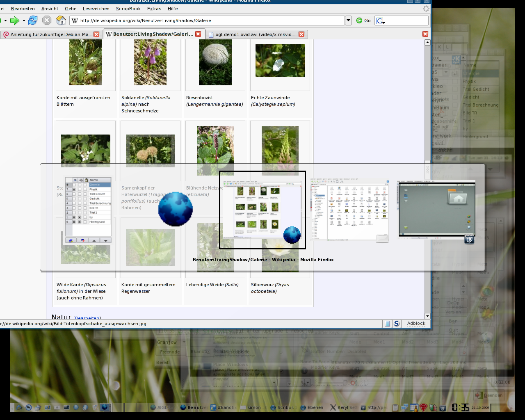Click the Stop loading icon
The height and width of the screenshot is (420, 525).
tap(47, 21)
